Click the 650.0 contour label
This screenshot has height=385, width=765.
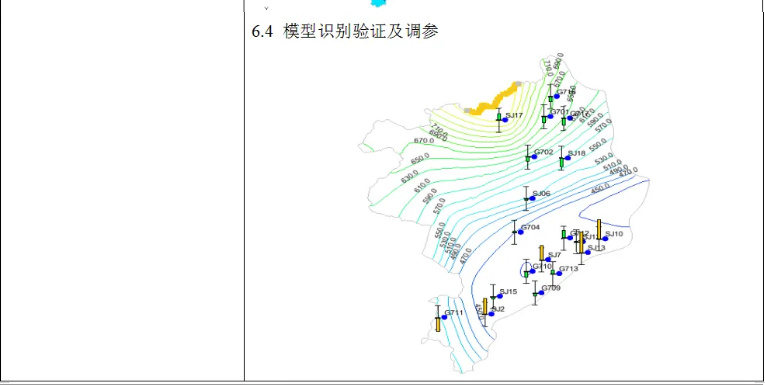pyautogui.click(x=420, y=158)
